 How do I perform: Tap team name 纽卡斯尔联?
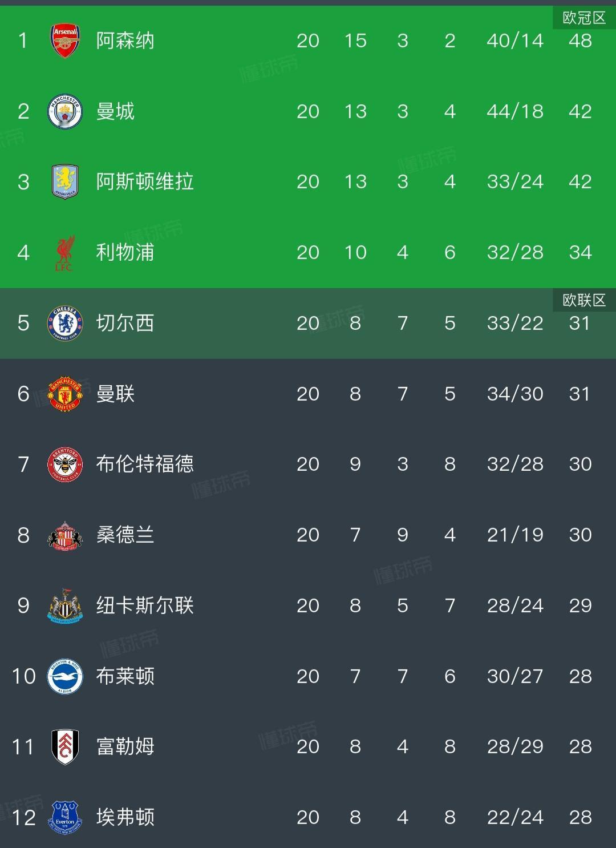[145, 605]
